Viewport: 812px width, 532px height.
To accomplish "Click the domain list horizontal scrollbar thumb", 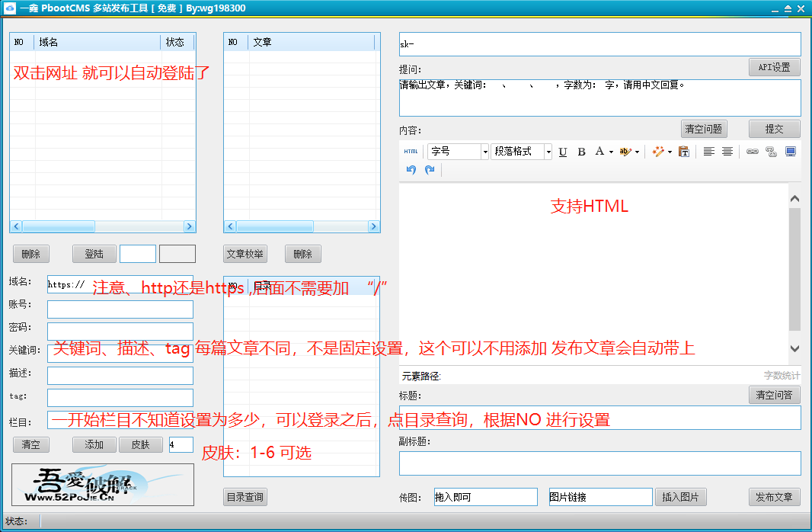I will (x=59, y=226).
